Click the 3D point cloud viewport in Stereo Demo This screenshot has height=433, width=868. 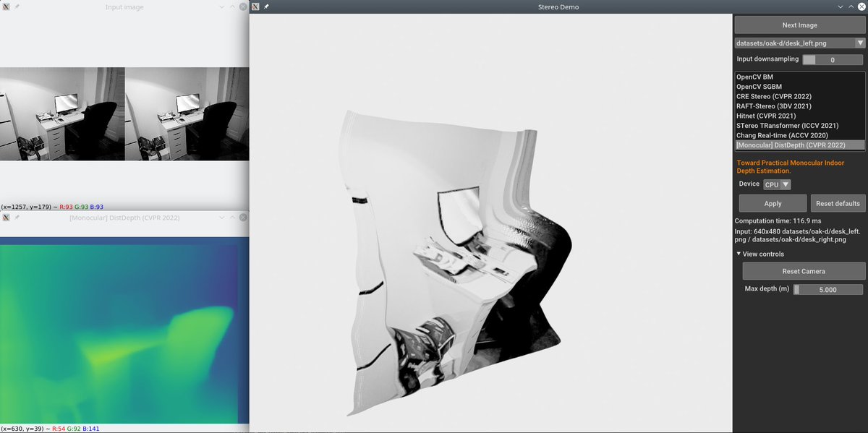490,223
